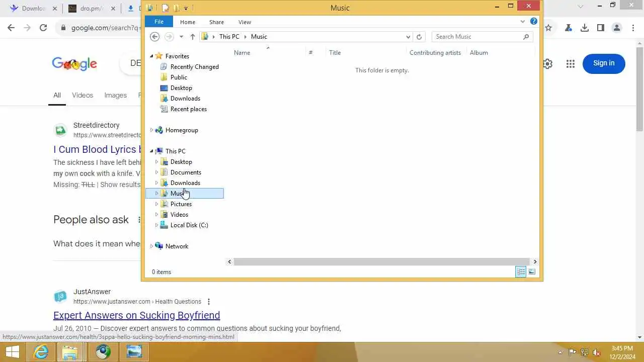
Task: Open Windows Start button
Action: pos(12,352)
